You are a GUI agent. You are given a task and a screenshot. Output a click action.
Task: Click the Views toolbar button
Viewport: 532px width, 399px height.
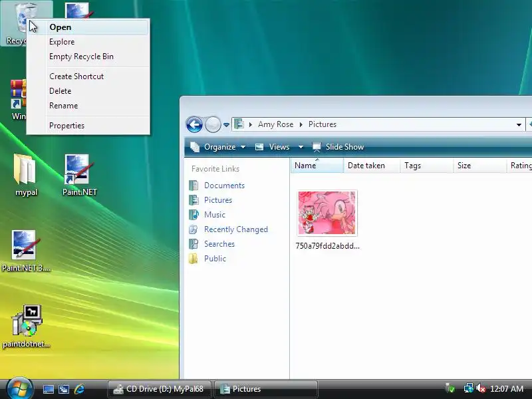(x=274, y=147)
